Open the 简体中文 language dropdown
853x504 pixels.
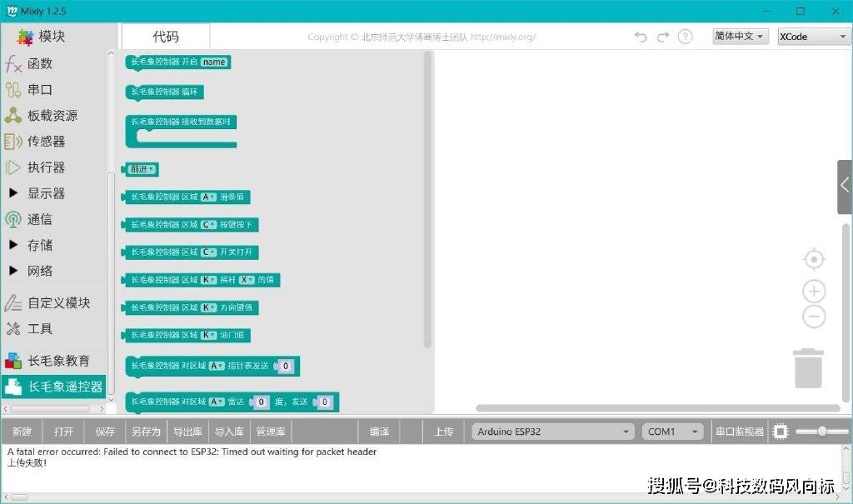(740, 37)
